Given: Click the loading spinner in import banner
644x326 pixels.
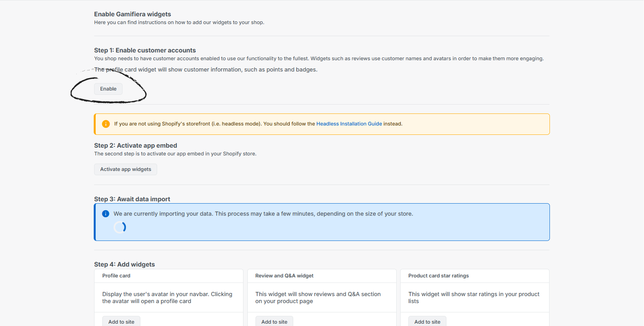Looking at the screenshot, I should 120,227.
